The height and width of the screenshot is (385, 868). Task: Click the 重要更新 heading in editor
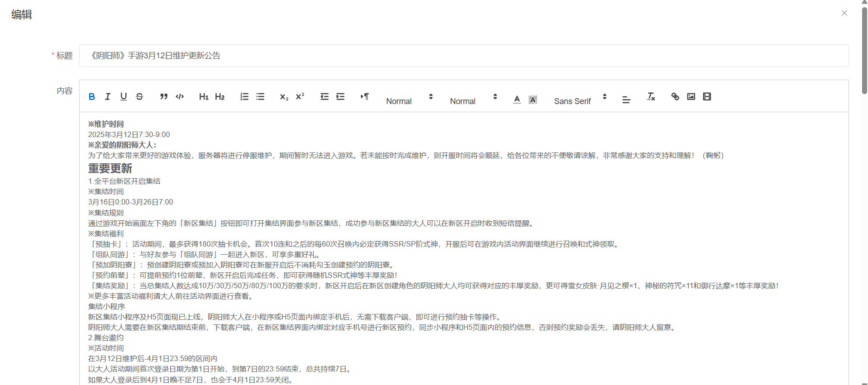point(110,168)
